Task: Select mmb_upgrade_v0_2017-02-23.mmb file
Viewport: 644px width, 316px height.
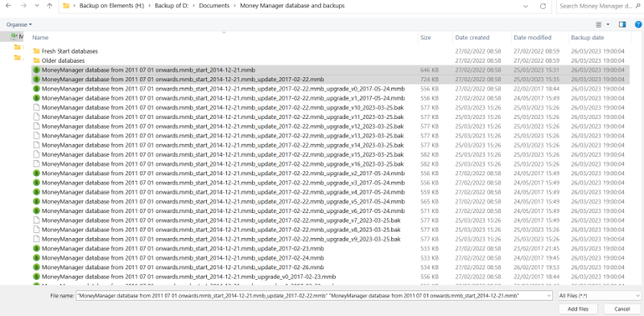Action: click(x=188, y=277)
